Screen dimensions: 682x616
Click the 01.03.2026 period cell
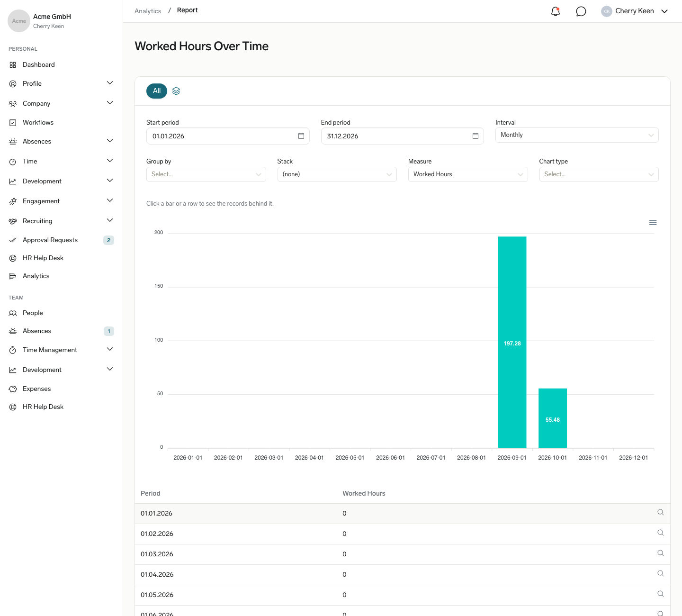[x=157, y=554]
